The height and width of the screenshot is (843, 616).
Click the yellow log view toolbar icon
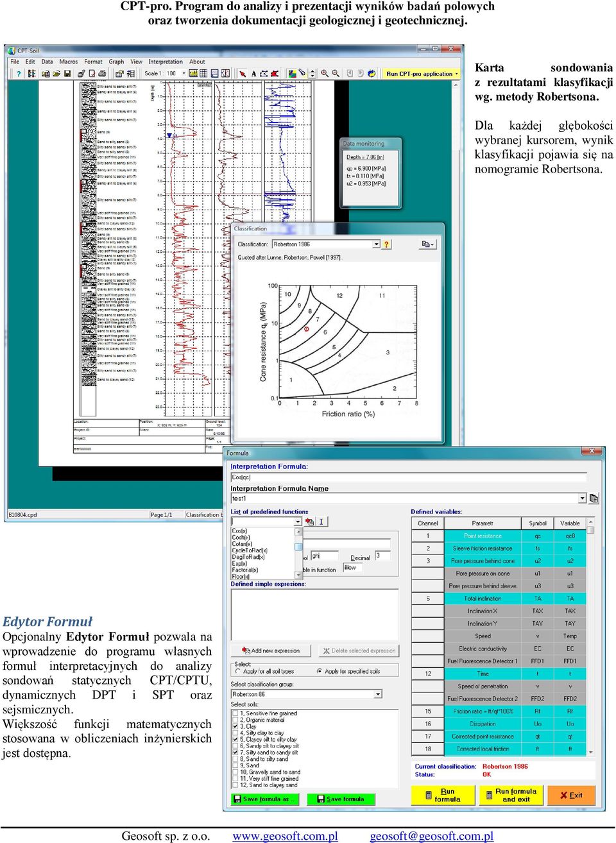[194, 74]
